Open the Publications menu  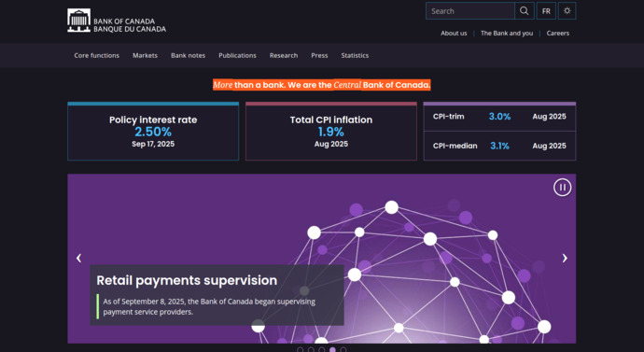237,55
